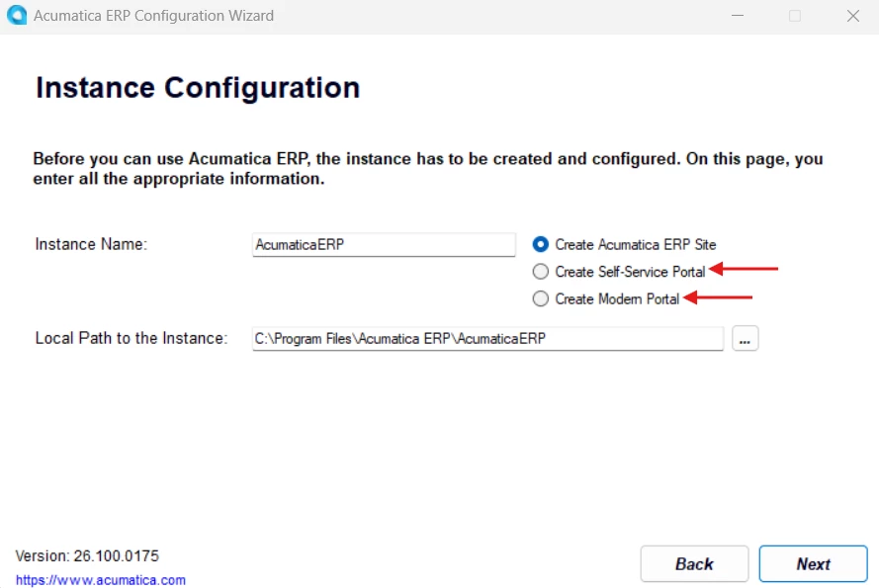Click the red arrow beside Self-Service Portal

(x=744, y=269)
